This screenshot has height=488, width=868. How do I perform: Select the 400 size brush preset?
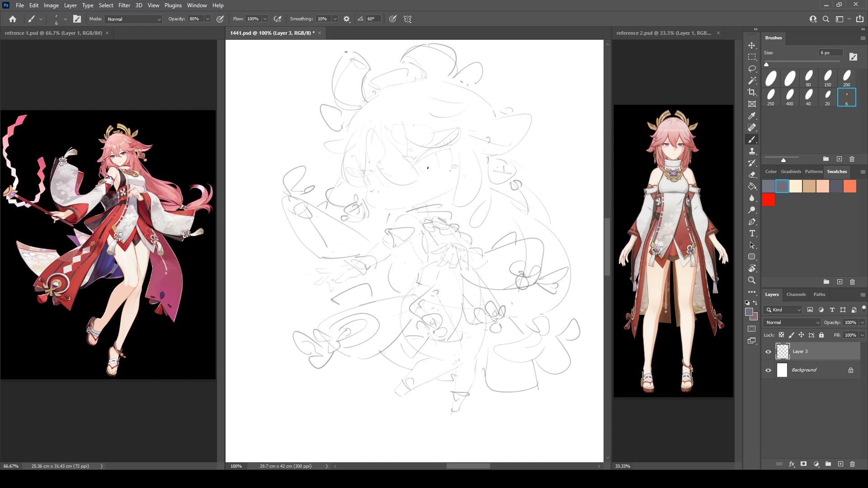point(789,97)
